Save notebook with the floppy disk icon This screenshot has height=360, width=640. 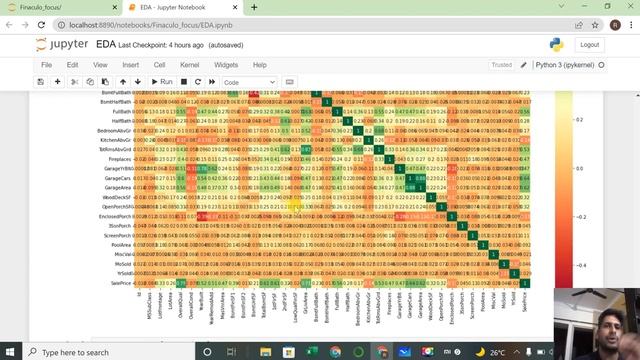(x=40, y=82)
